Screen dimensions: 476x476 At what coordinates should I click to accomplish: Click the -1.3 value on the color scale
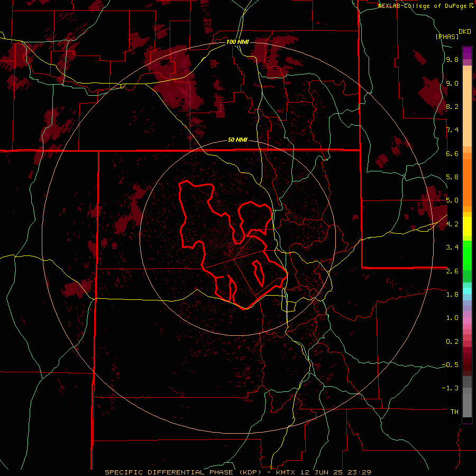coord(450,388)
